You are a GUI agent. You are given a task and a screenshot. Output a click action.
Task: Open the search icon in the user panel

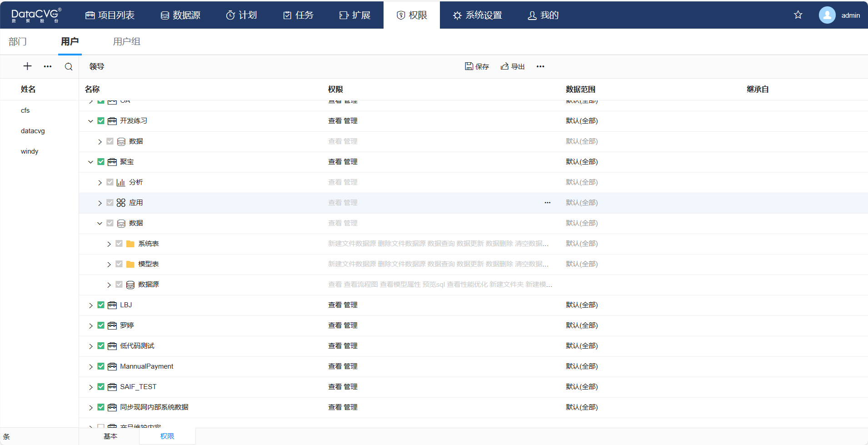coord(69,67)
